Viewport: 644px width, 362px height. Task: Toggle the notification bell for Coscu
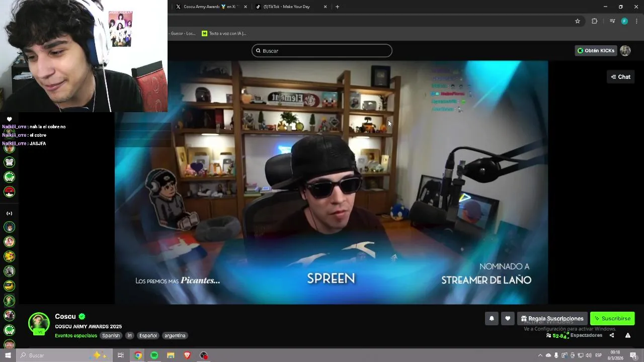point(492,318)
